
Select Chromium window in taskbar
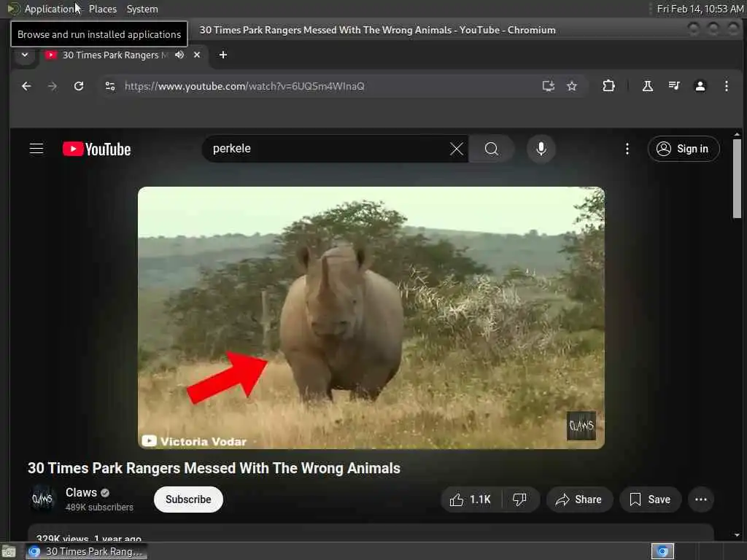86,551
